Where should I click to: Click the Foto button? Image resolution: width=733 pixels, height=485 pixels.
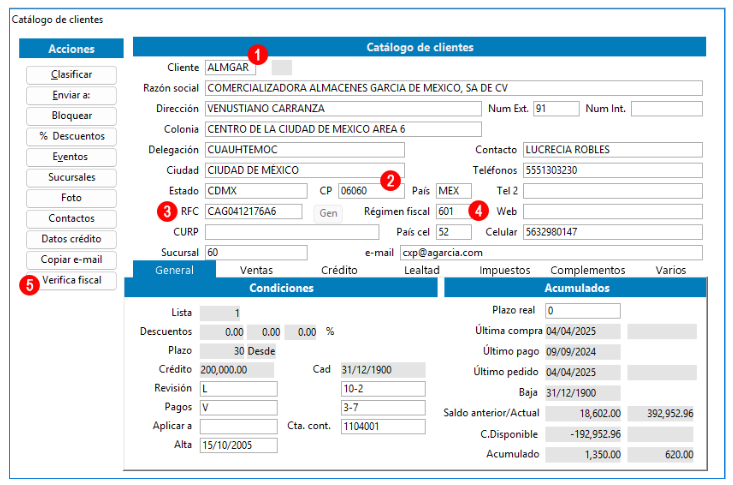point(71,198)
